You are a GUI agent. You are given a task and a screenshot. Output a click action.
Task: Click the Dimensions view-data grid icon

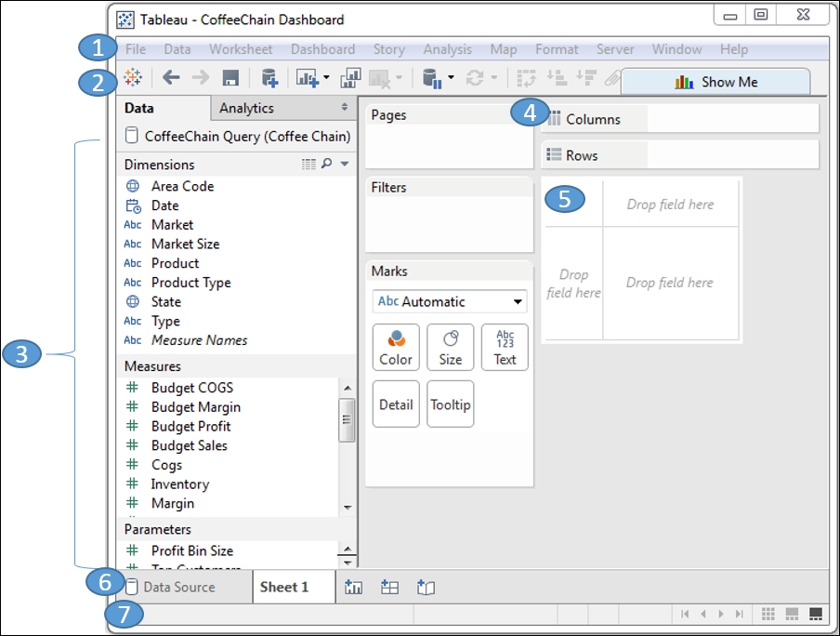point(308,164)
